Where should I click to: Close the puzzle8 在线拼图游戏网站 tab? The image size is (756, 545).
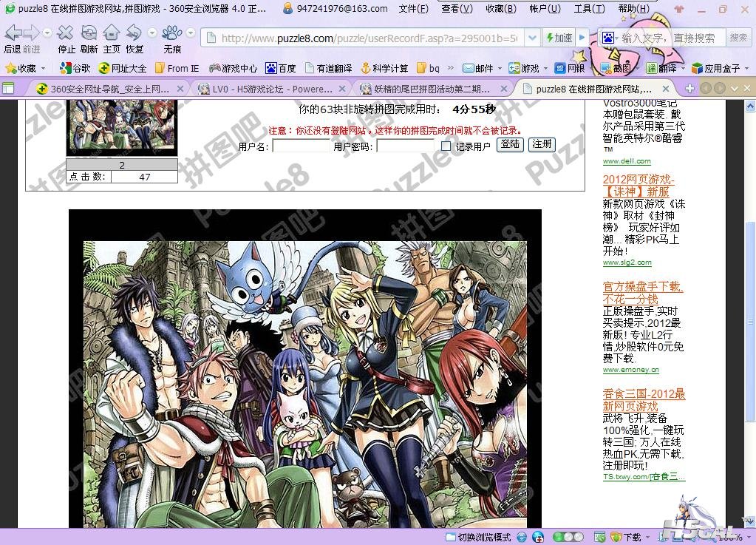665,89
